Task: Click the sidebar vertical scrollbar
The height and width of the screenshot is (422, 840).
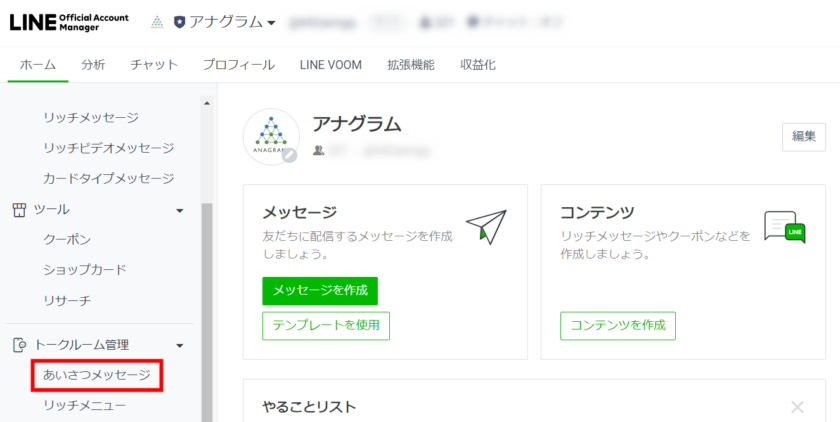Action: (x=207, y=300)
